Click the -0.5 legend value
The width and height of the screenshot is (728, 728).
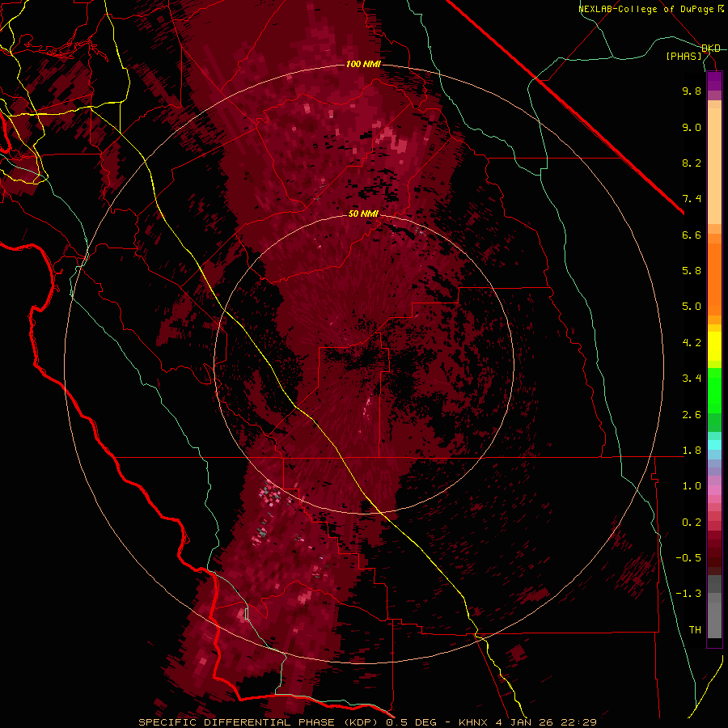688,558
